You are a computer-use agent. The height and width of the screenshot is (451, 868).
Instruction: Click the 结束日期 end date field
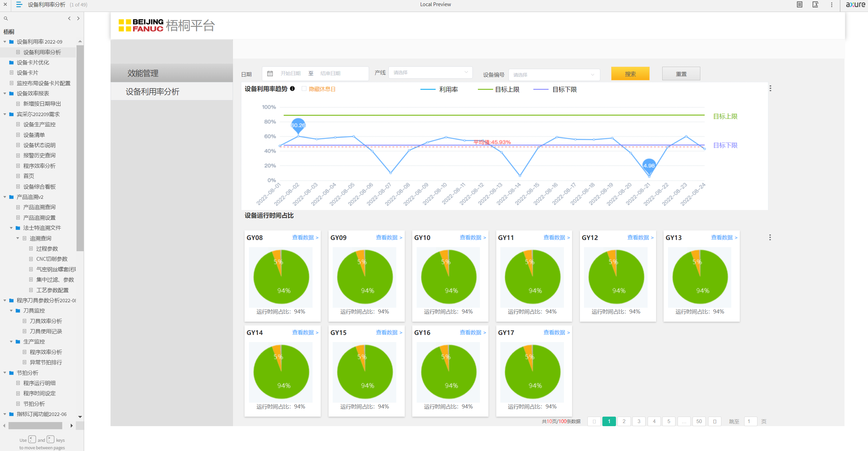(x=330, y=74)
